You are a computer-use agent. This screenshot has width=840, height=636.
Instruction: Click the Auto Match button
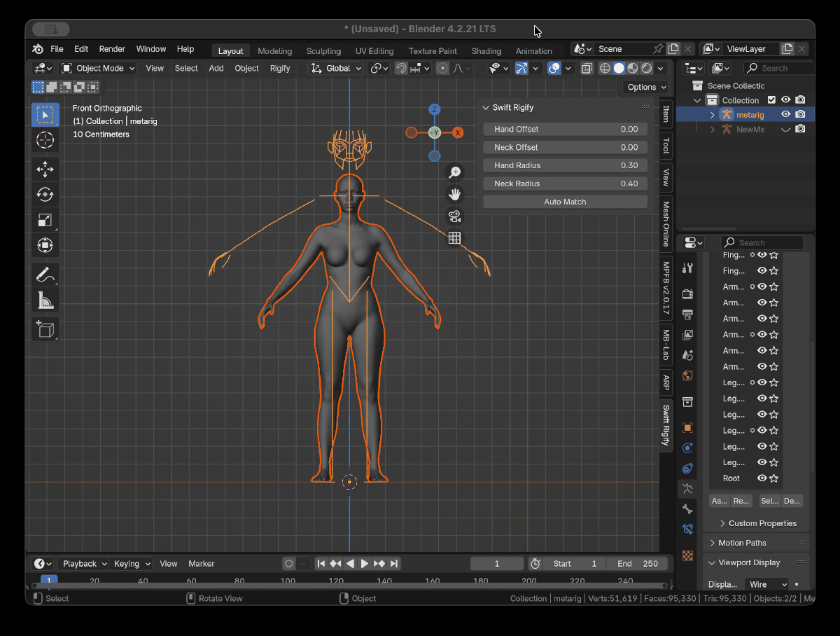[565, 202]
